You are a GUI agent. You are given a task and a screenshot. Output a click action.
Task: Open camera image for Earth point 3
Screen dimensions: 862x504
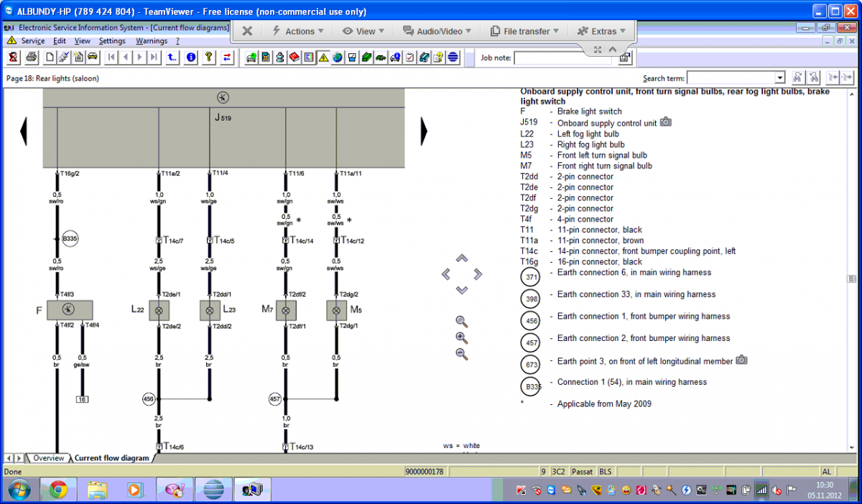click(x=741, y=360)
